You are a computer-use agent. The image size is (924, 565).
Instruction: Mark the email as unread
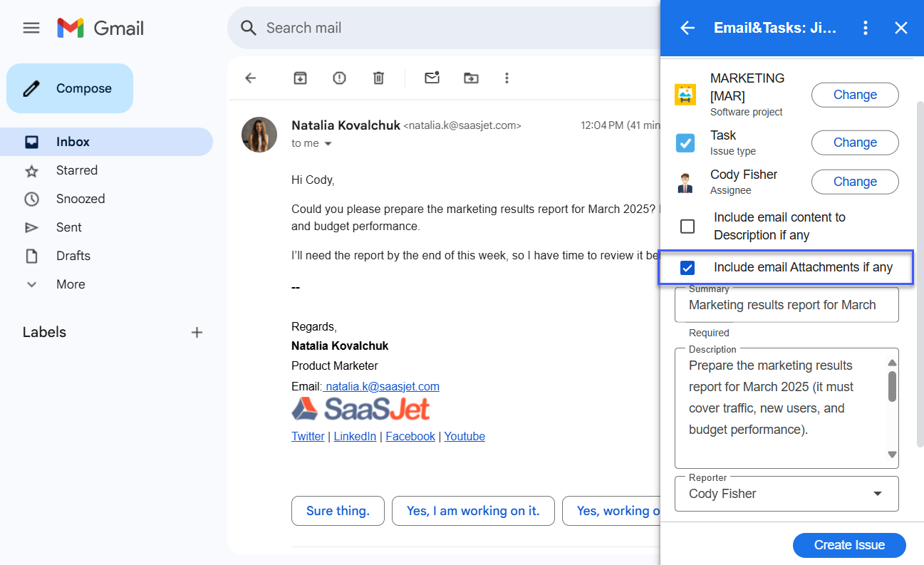[x=432, y=78]
